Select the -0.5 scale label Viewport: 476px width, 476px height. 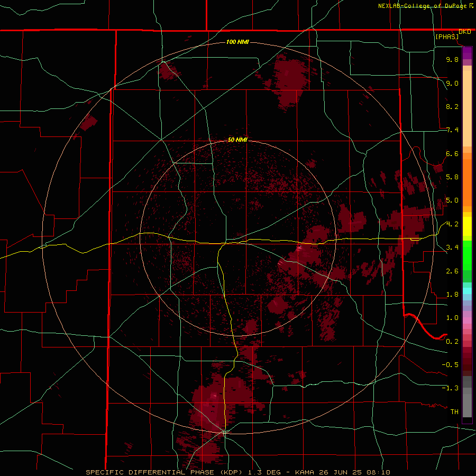pyautogui.click(x=450, y=365)
